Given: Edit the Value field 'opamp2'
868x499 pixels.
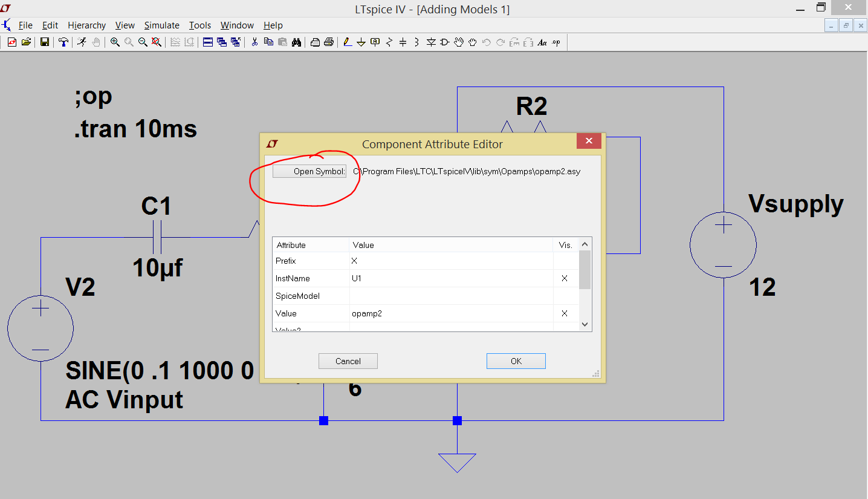Looking at the screenshot, I should coord(452,313).
